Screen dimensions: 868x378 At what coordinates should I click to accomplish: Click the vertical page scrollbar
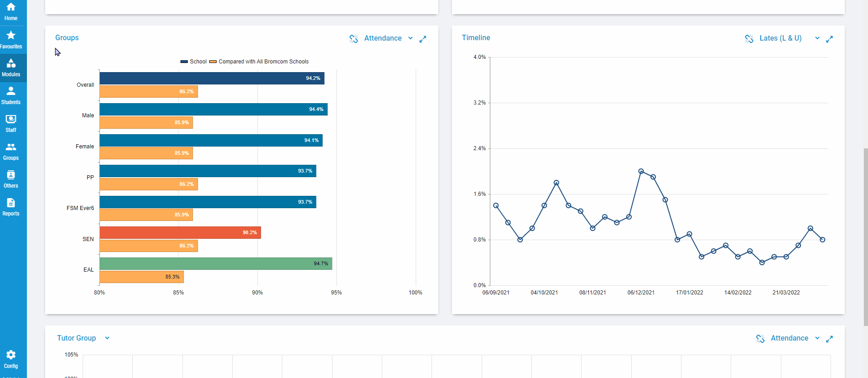[865, 236]
